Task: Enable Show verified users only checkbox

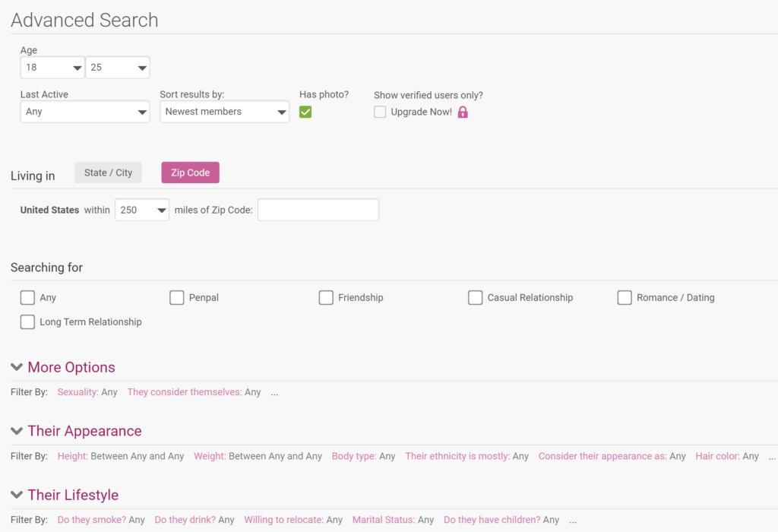Action: pos(380,112)
